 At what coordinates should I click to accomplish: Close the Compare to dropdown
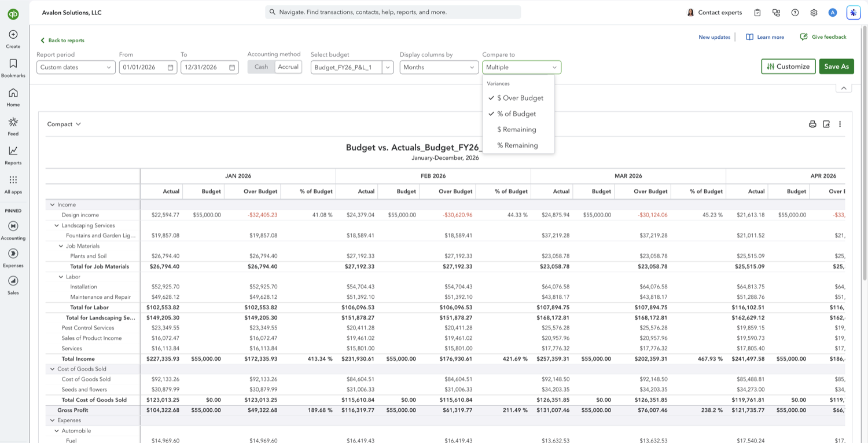(521, 67)
